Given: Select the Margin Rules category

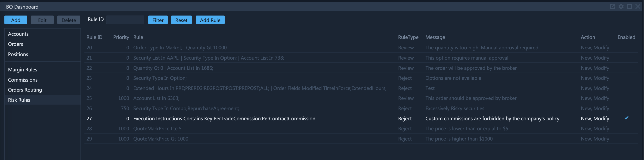Looking at the screenshot, I should pos(23,70).
